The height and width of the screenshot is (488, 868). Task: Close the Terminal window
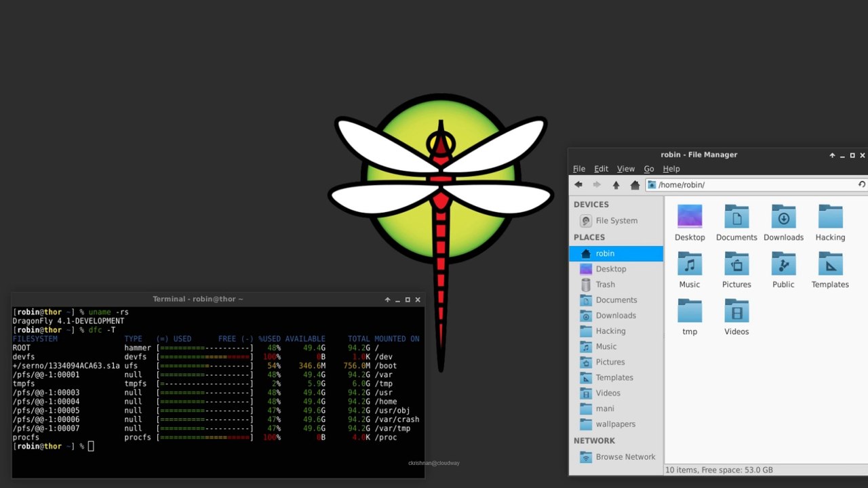click(x=418, y=300)
